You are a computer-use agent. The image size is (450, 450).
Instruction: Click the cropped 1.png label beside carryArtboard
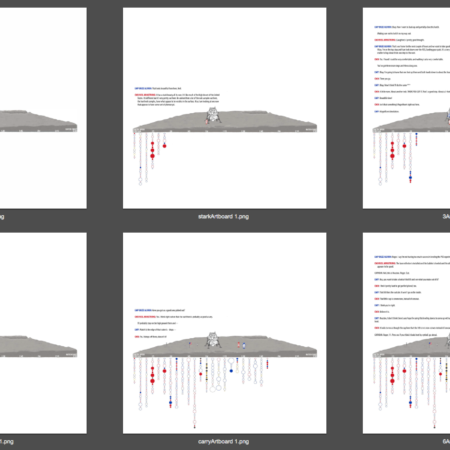point(7,442)
